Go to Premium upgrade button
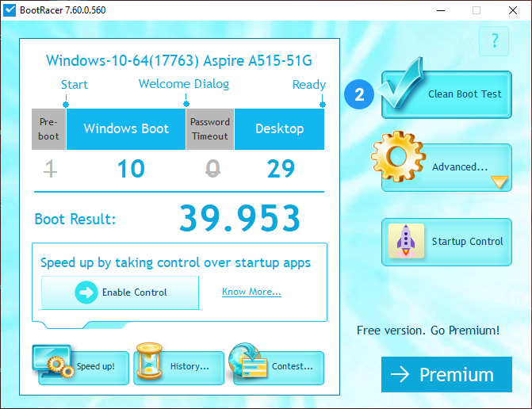Image resolution: width=532 pixels, height=409 pixels. click(x=446, y=374)
